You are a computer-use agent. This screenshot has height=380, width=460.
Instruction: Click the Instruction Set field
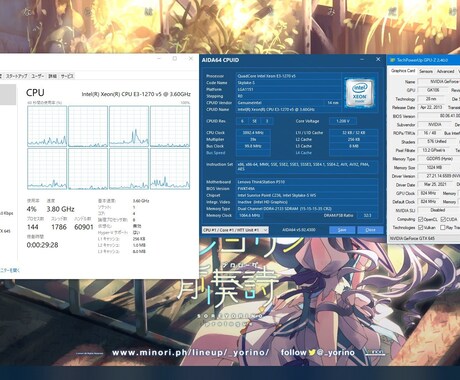click(307, 167)
